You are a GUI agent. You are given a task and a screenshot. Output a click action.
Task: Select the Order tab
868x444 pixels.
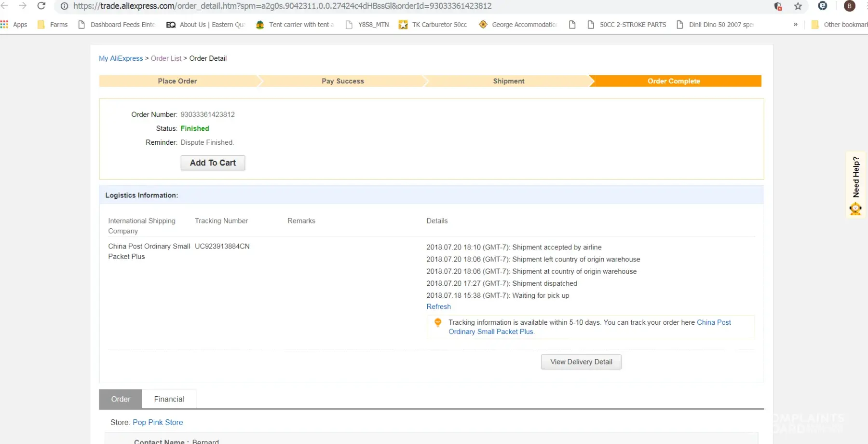(121, 399)
